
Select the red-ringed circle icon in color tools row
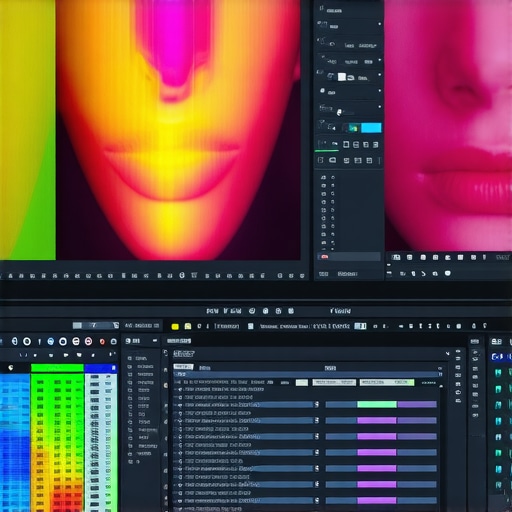tap(88, 341)
